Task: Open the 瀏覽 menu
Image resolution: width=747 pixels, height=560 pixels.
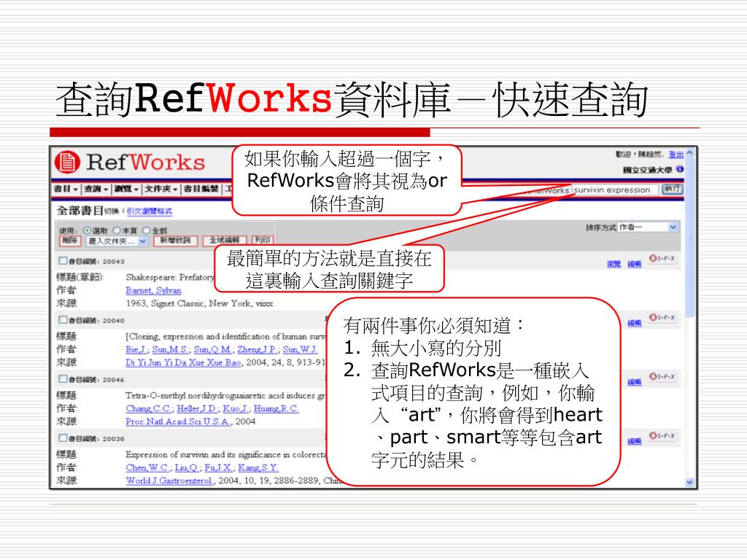Action: [x=126, y=189]
